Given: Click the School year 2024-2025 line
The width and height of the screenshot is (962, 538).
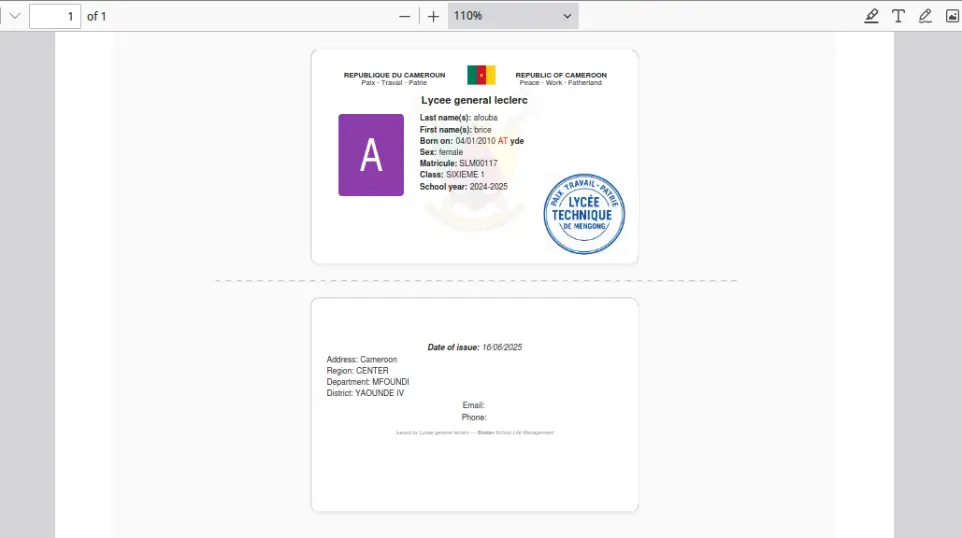Looking at the screenshot, I should click(x=463, y=187).
